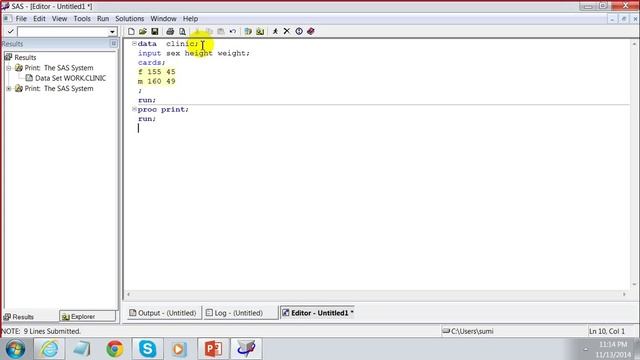Click the Clear All X toolbar icon

[x=287, y=31]
